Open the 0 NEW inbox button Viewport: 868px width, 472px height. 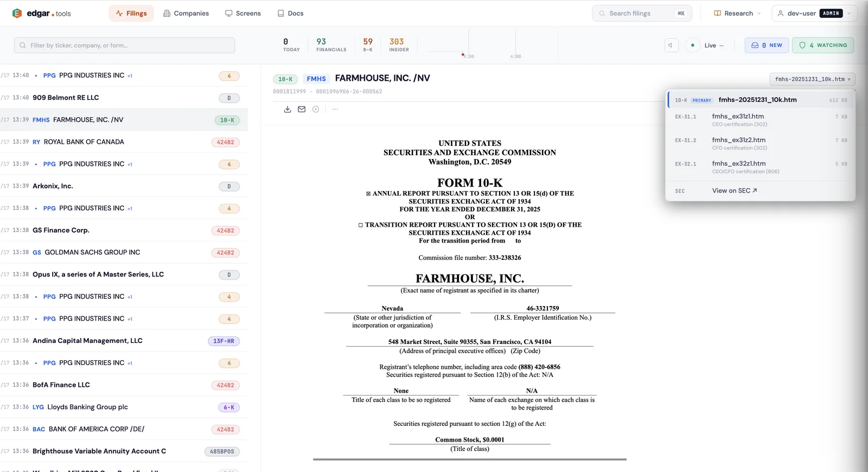point(767,45)
